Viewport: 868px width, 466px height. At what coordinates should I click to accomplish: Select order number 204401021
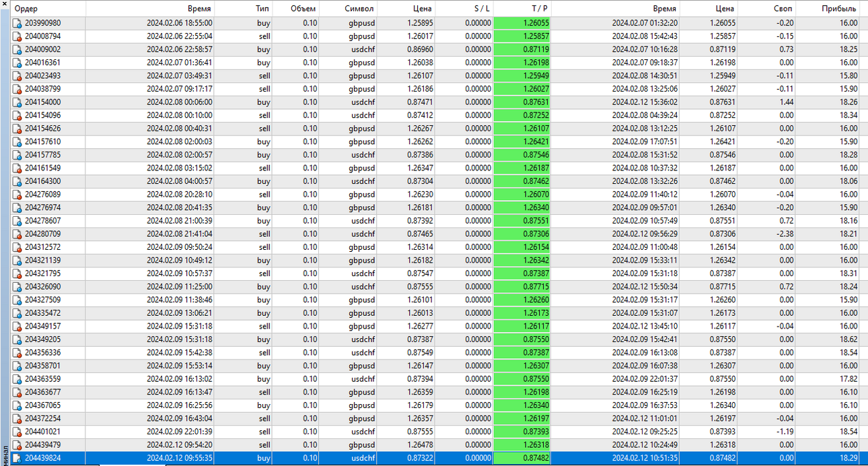(42, 432)
